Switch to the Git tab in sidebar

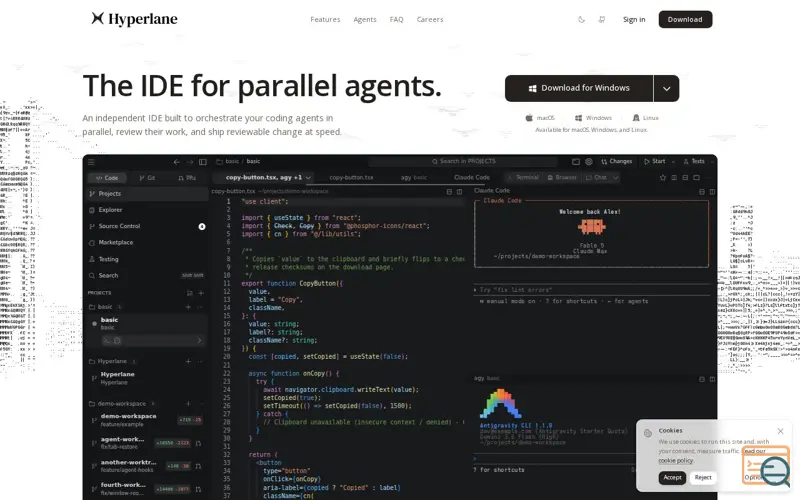147,178
